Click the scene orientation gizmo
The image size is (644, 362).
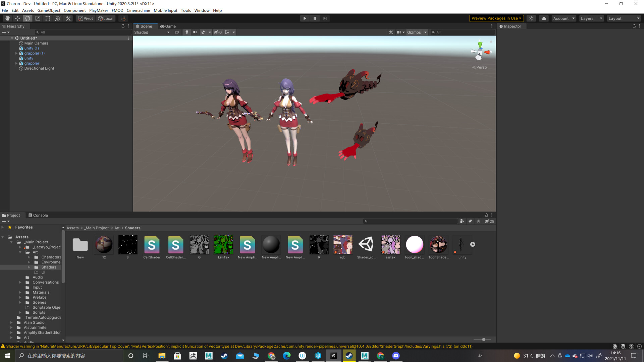click(480, 51)
